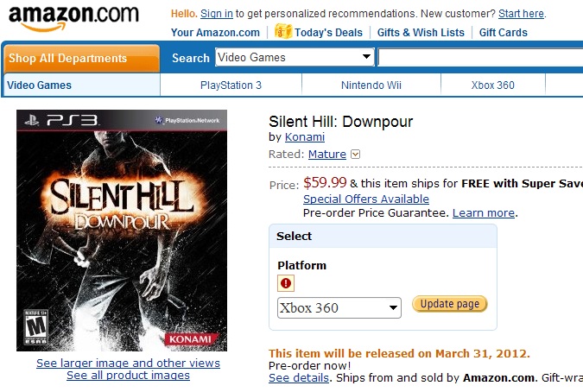Click the red platform error alert icon
The width and height of the screenshot is (583, 392).
pyautogui.click(x=286, y=282)
